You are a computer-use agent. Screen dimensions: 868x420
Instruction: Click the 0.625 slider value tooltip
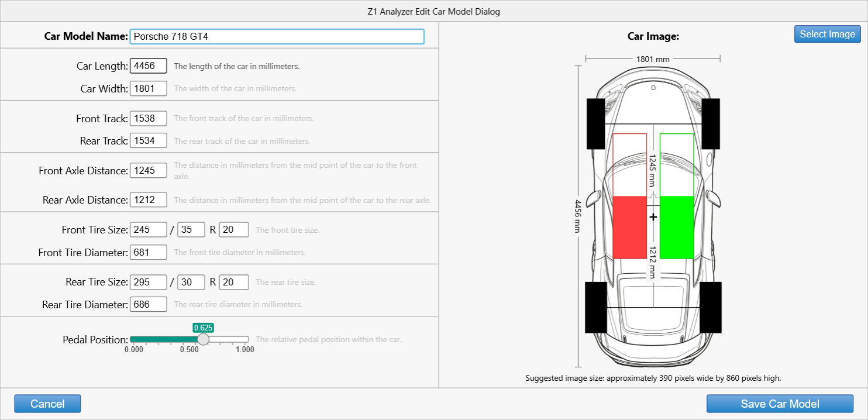203,328
